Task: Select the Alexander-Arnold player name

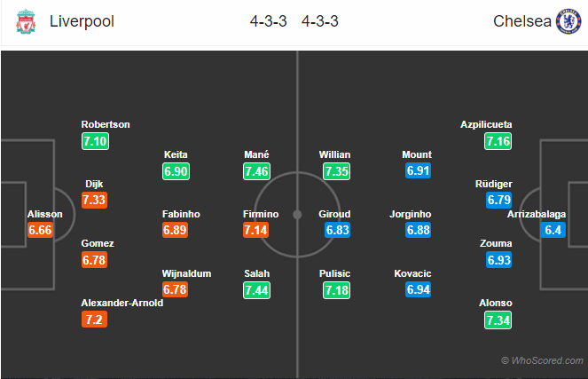Action: (x=122, y=304)
